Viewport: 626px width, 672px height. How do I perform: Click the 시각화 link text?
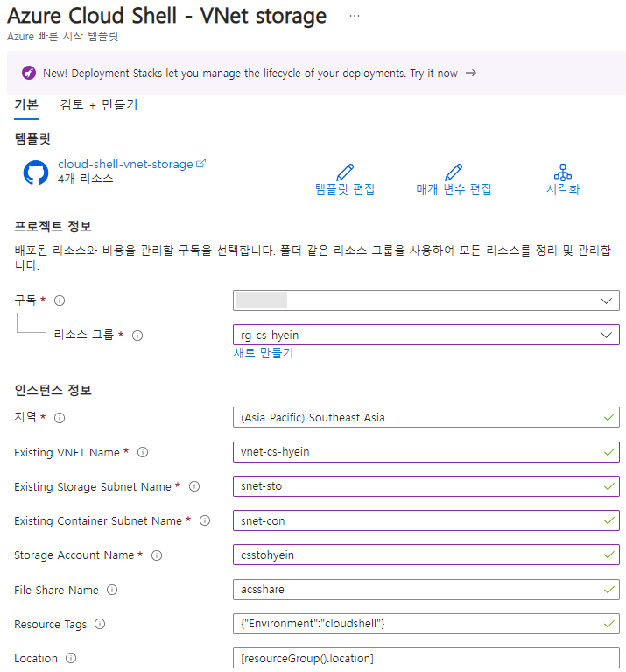563,189
